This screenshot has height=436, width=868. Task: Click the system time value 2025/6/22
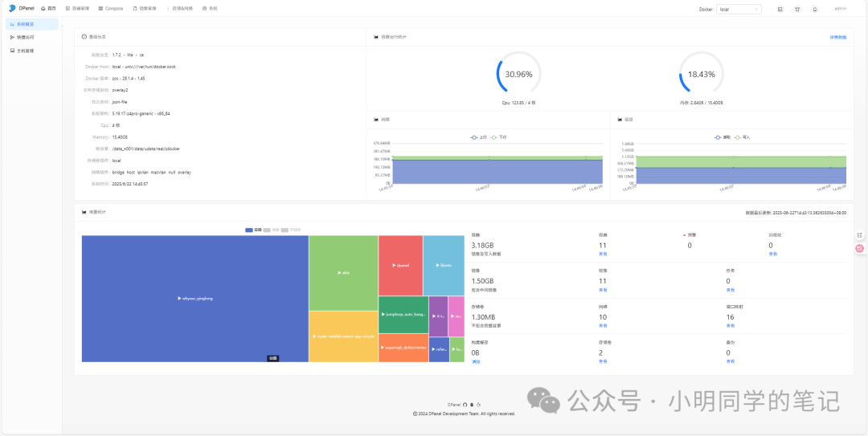130,184
